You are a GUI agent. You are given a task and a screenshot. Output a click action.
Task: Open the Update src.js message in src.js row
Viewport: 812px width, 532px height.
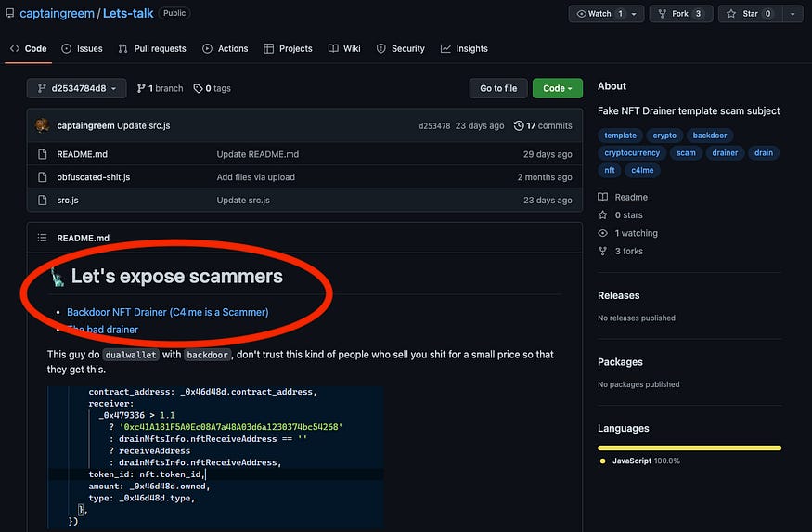[x=243, y=200]
